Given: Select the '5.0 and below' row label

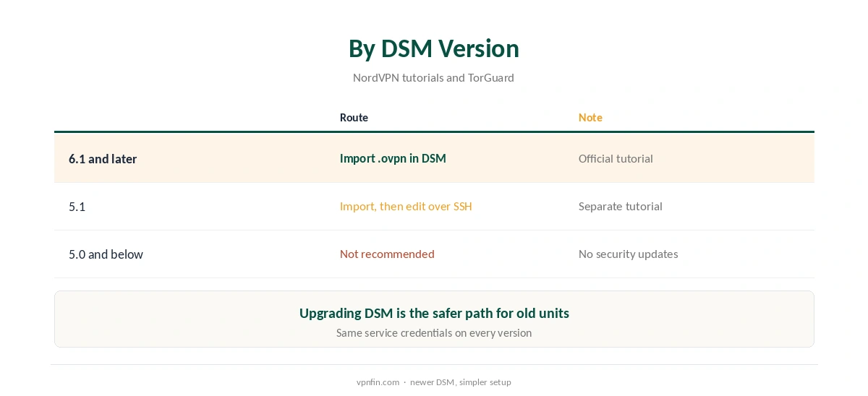Looking at the screenshot, I should point(106,254).
